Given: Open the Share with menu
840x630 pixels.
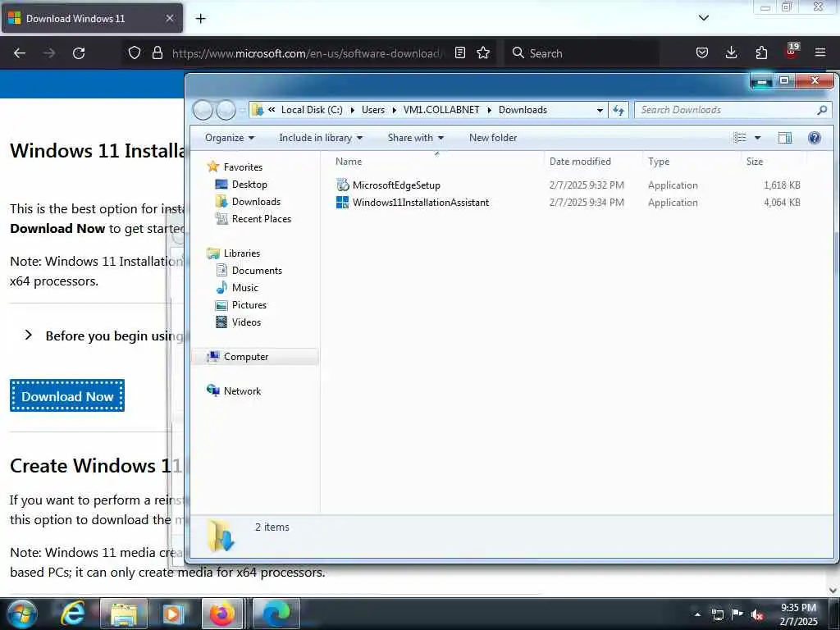Looking at the screenshot, I should [416, 138].
